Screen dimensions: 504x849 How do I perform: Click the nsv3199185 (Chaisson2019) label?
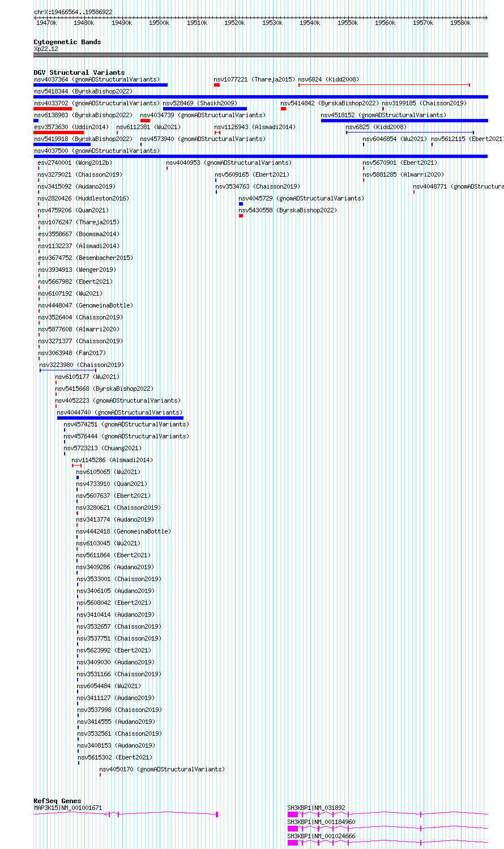pos(424,104)
